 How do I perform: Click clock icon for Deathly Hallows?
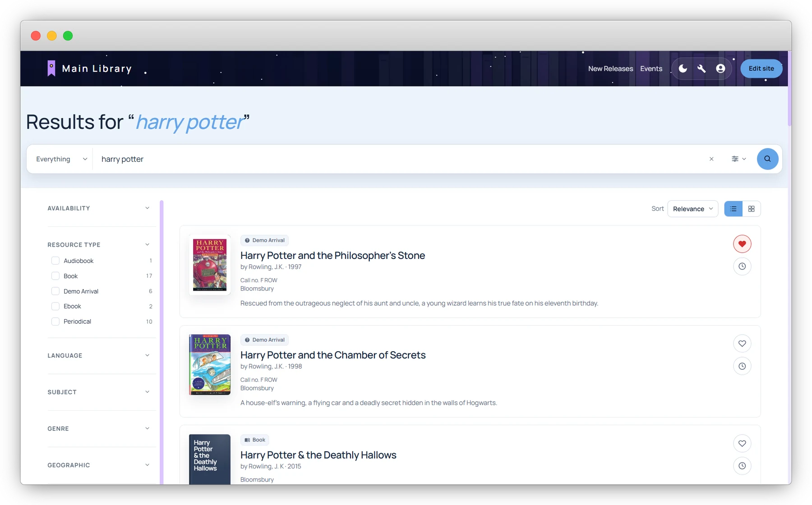pos(742,466)
